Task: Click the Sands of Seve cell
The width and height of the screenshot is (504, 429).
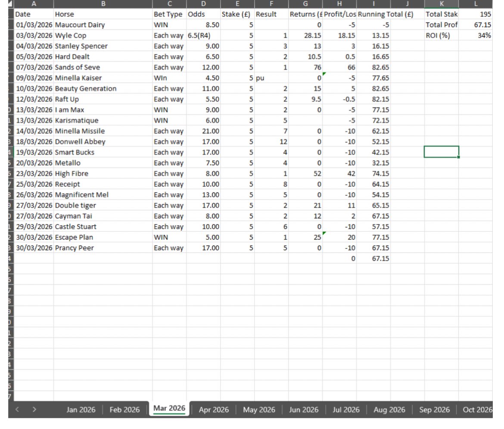Action: click(x=103, y=67)
